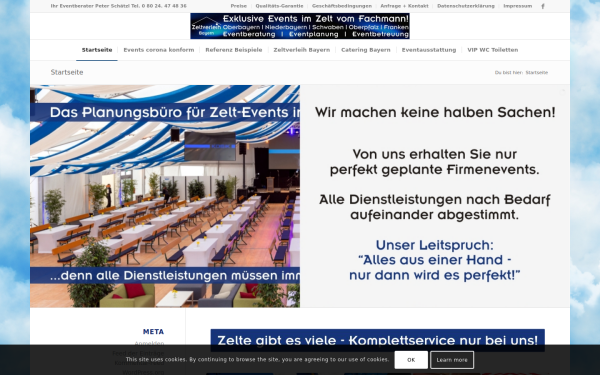
Task: Open Qualitäts-Garantie page
Action: pos(279,6)
